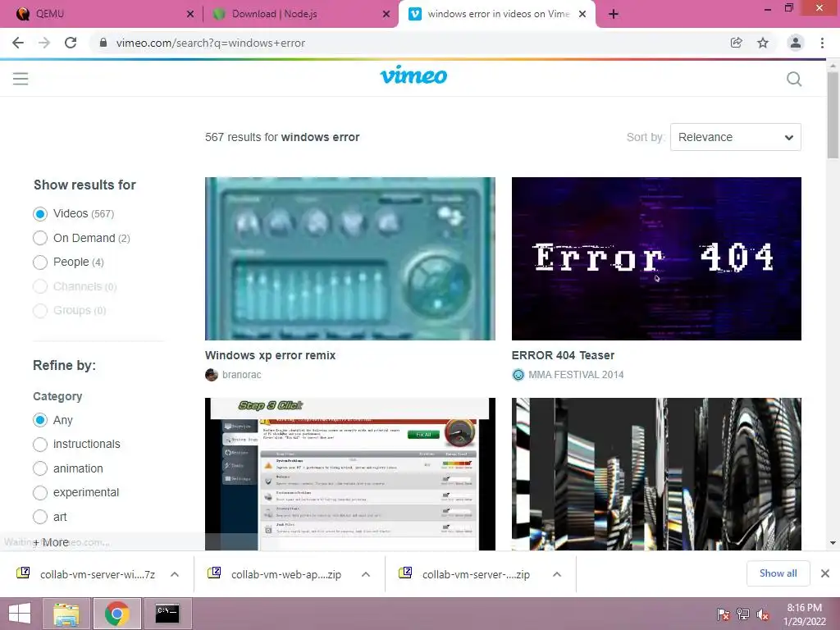
Task: Select Groups (0) radio option
Action: click(x=40, y=310)
